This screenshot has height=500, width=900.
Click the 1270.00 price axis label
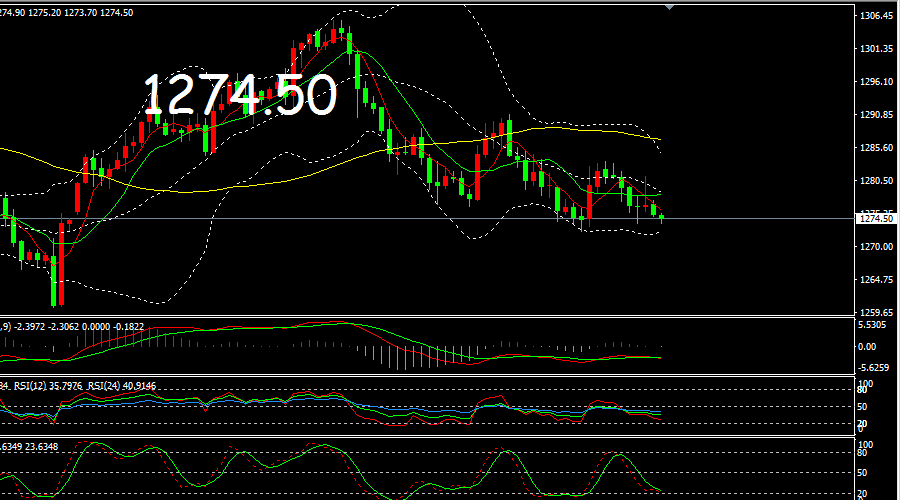pos(876,247)
